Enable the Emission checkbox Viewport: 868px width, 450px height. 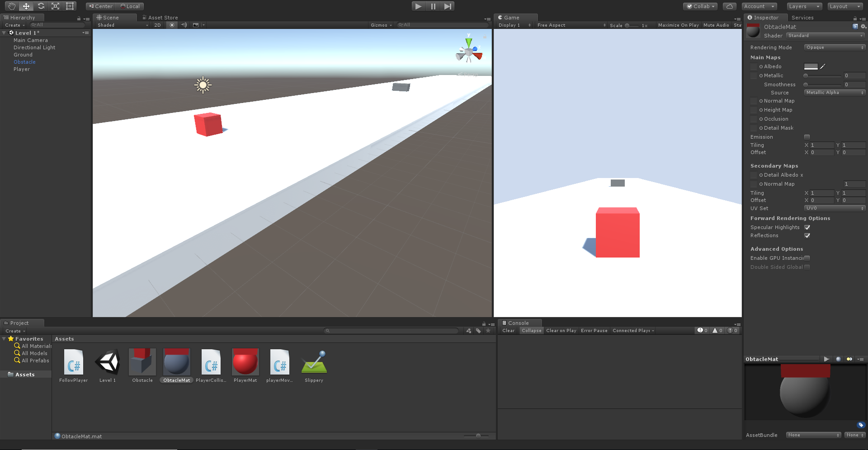pos(807,137)
